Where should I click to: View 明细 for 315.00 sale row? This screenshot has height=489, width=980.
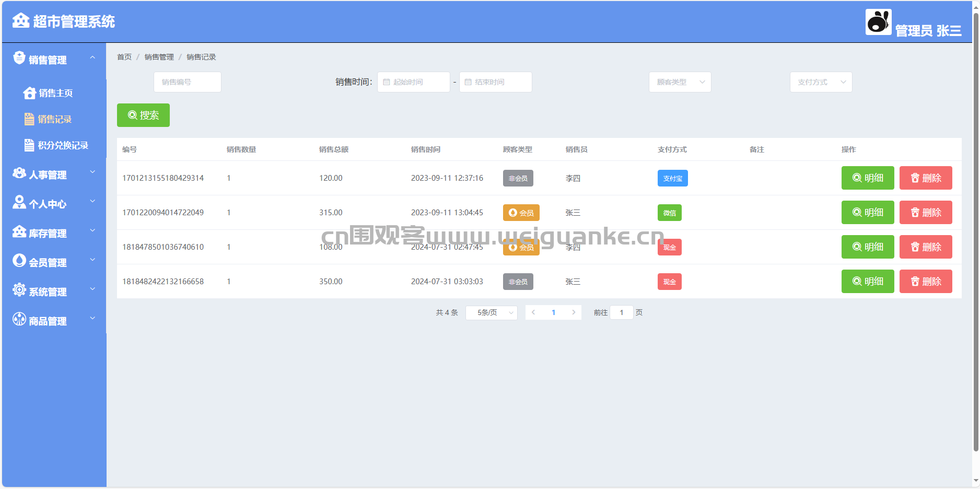868,212
